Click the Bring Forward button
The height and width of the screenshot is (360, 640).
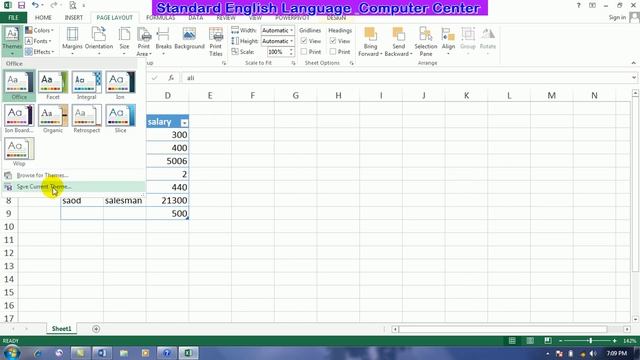(x=370, y=41)
